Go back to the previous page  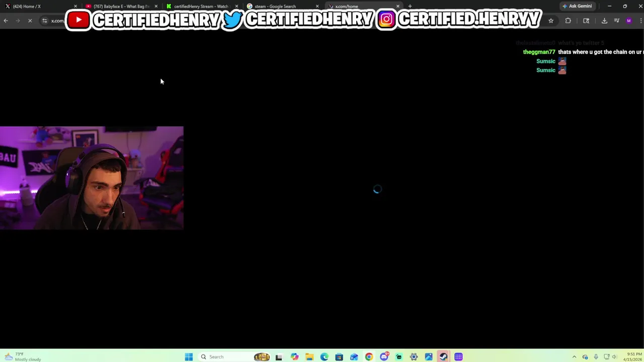pos(6,21)
